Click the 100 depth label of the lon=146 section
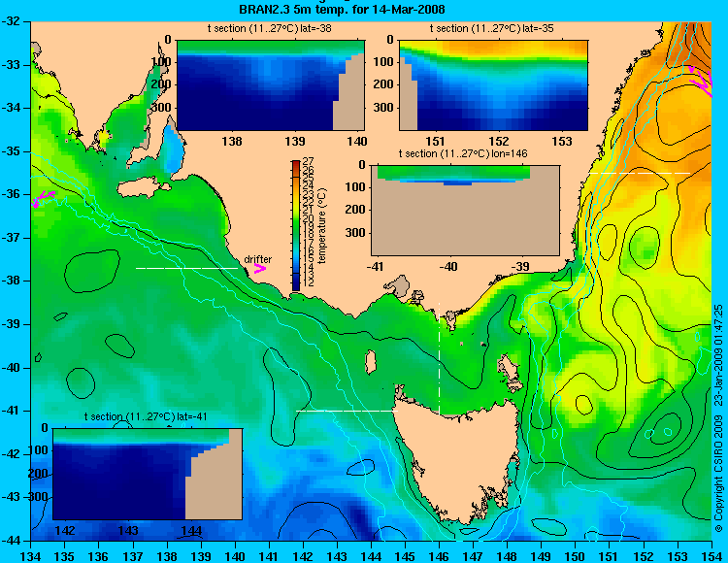 click(357, 187)
